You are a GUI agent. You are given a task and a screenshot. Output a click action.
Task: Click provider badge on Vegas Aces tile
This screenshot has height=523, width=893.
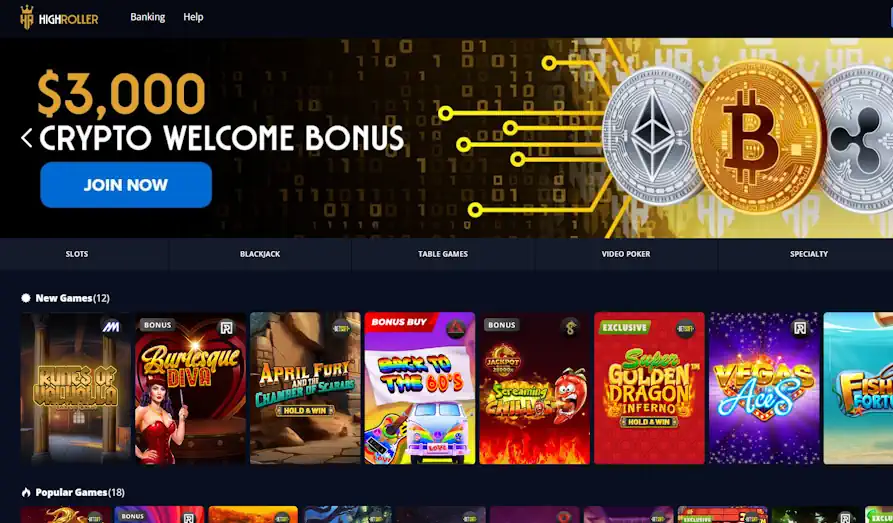point(800,328)
